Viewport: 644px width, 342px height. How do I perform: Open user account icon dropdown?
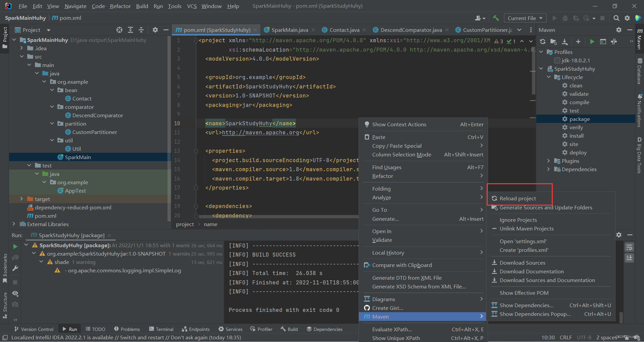point(480,18)
